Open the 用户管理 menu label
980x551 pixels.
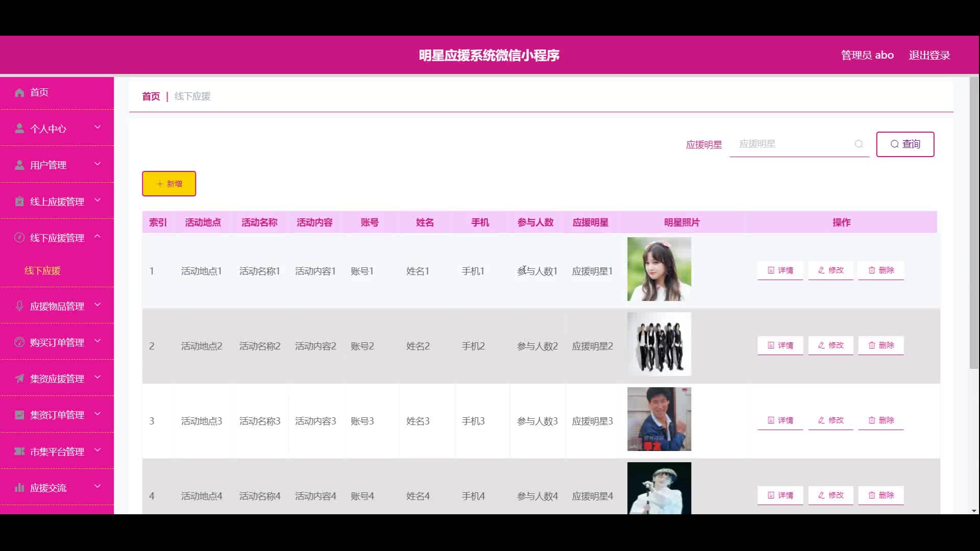coord(48,165)
